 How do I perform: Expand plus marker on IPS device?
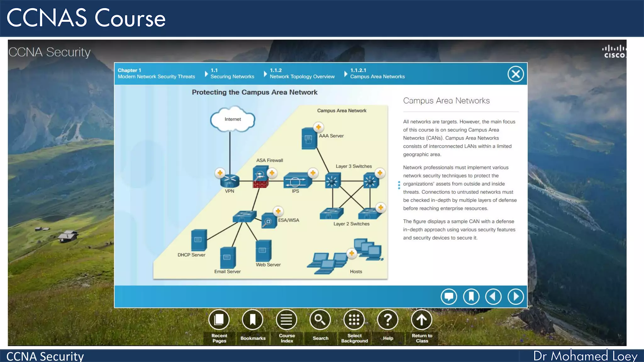(313, 173)
